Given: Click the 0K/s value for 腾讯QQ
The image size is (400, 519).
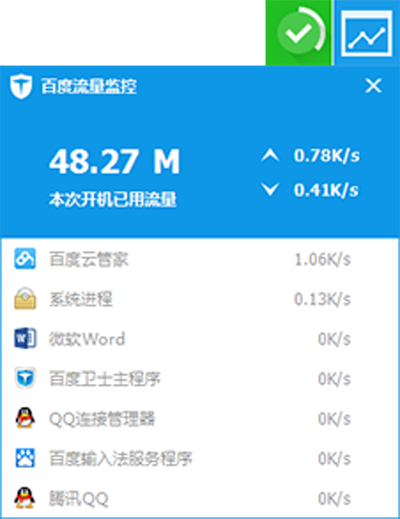Looking at the screenshot, I should pyautogui.click(x=334, y=499).
